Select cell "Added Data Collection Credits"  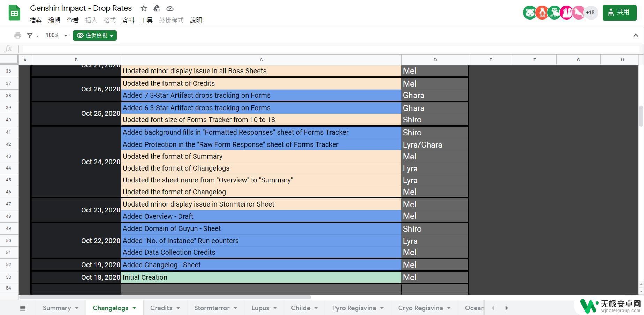(x=261, y=252)
